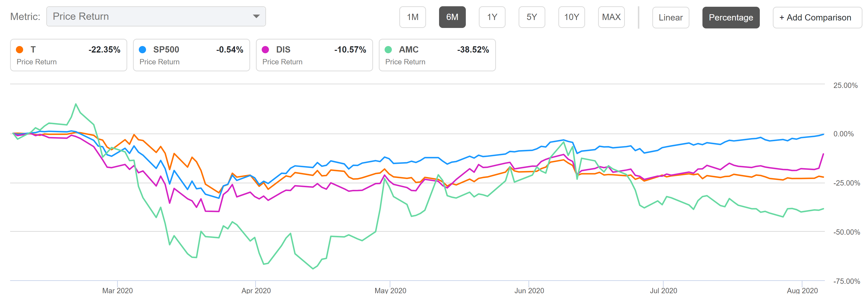Select the DIS price return card
Image resolution: width=868 pixels, height=299 pixels.
tap(314, 55)
